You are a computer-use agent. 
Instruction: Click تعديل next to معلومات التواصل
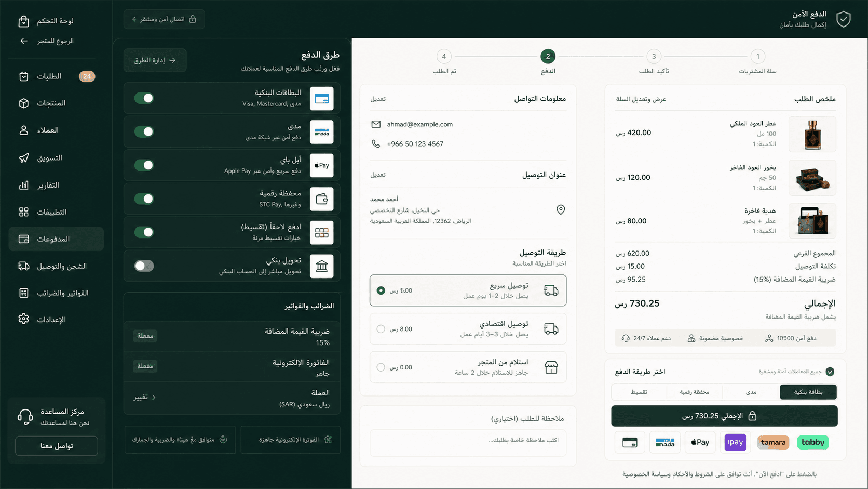pyautogui.click(x=378, y=99)
